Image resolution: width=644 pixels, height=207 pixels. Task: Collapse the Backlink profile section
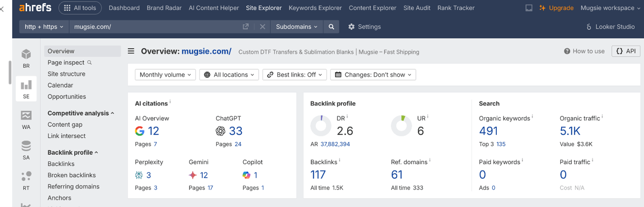73,153
